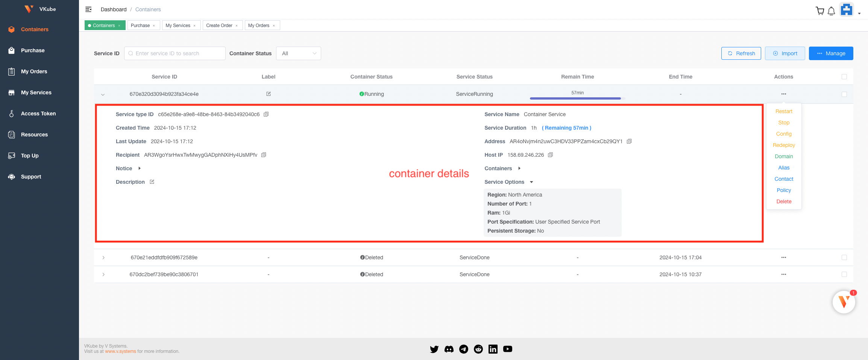This screenshot has height=360, width=868.
Task: Open the Telegram link in footer
Action: [x=464, y=349]
